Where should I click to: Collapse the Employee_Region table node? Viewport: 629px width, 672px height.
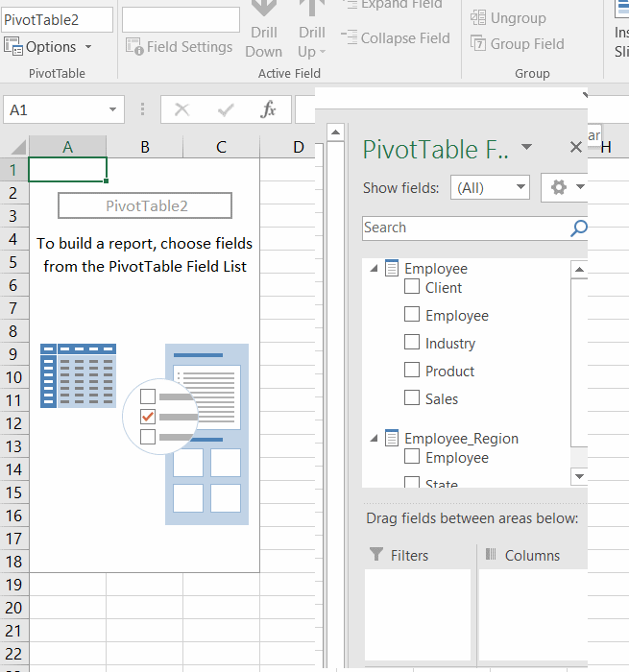tap(374, 439)
